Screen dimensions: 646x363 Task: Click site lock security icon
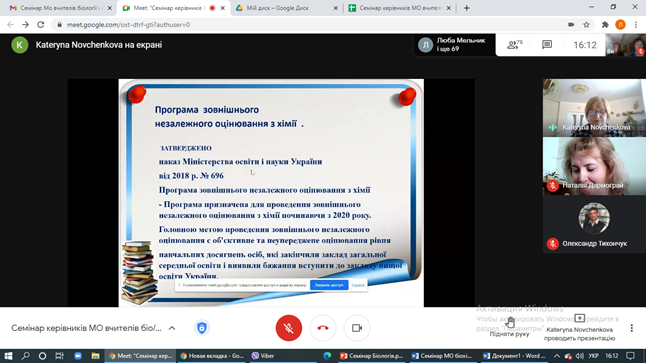tap(59, 25)
